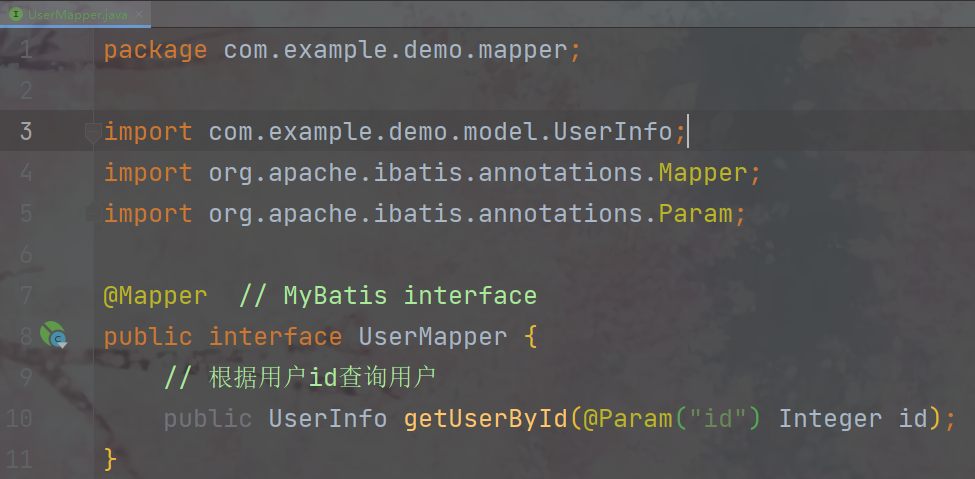Viewport: 975px width, 479px height.
Task: Collapse the imports fold marker at line 3
Action: click(93, 132)
